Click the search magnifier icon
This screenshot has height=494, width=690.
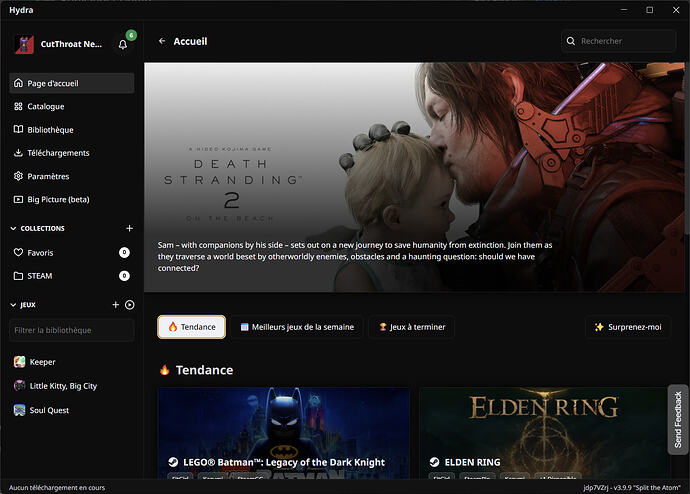coord(571,41)
